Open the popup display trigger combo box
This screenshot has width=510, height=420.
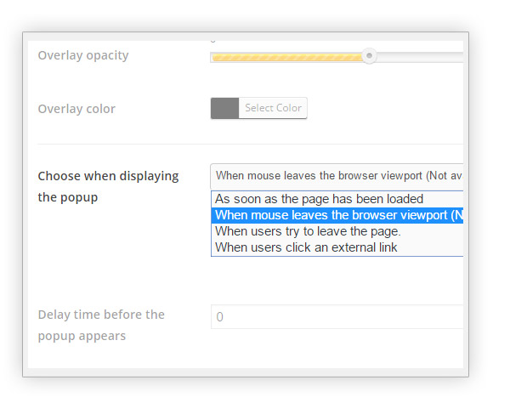337,176
